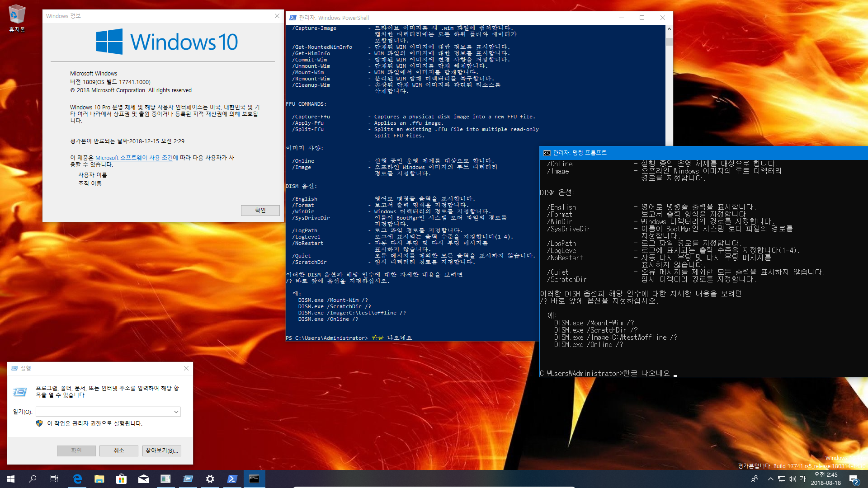Click the Command Prompt input line

pos(609,373)
